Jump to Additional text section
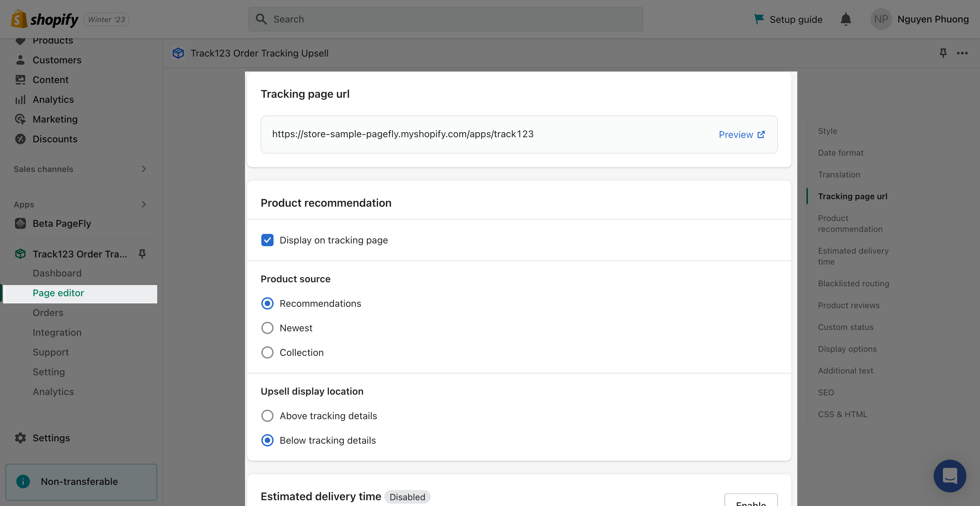The width and height of the screenshot is (980, 506). click(x=846, y=370)
